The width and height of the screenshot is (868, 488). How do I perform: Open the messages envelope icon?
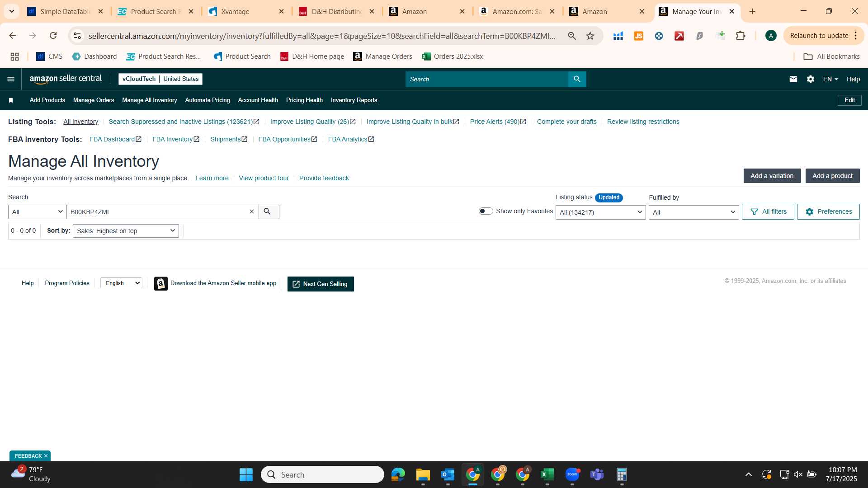(x=793, y=79)
